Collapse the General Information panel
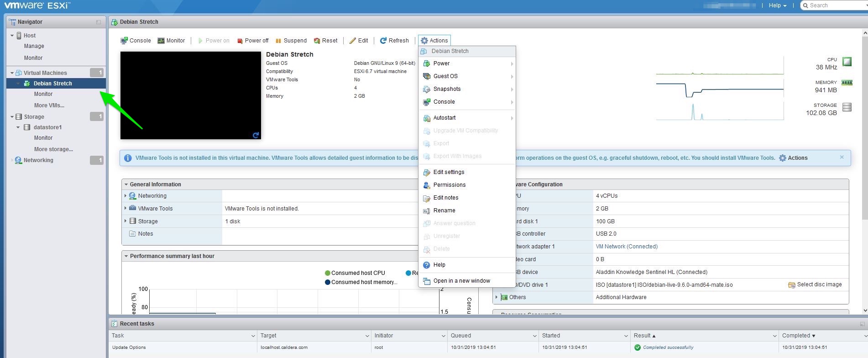 click(x=126, y=184)
